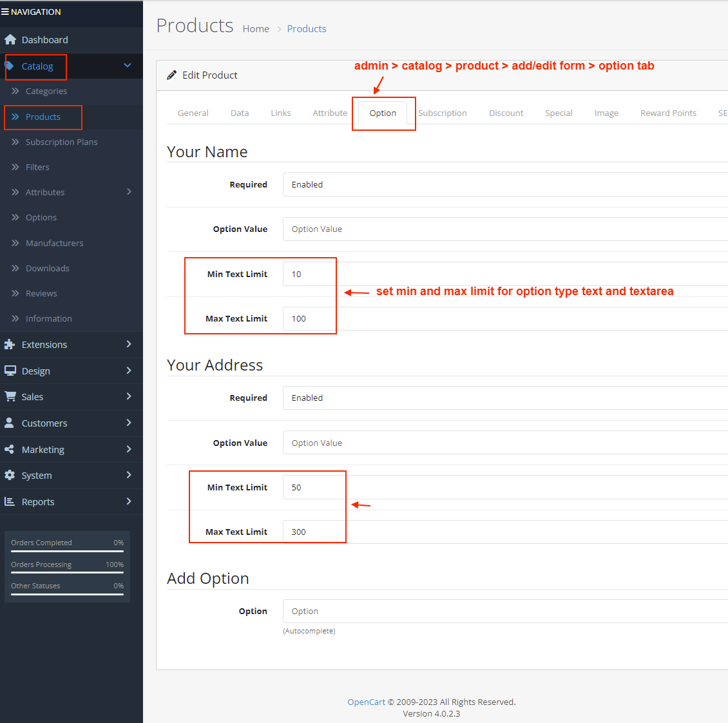Click the Design monitor icon
Image resolution: width=728 pixels, height=723 pixels.
(10, 371)
